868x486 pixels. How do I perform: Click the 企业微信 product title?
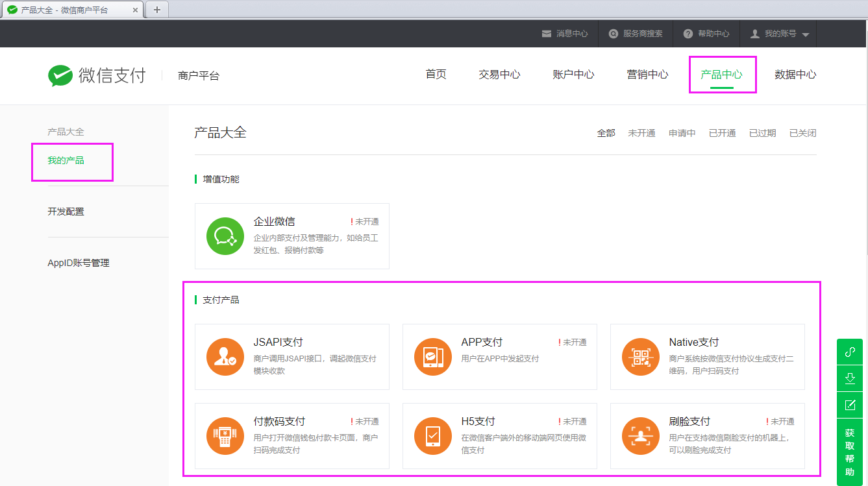pyautogui.click(x=274, y=221)
